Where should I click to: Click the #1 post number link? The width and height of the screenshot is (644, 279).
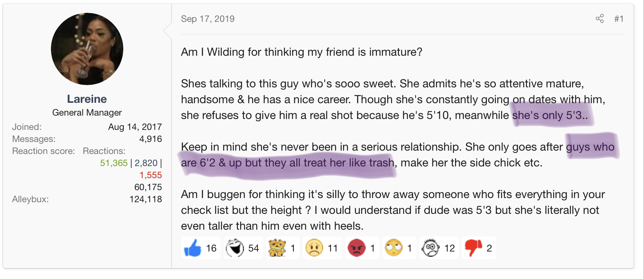(x=619, y=19)
